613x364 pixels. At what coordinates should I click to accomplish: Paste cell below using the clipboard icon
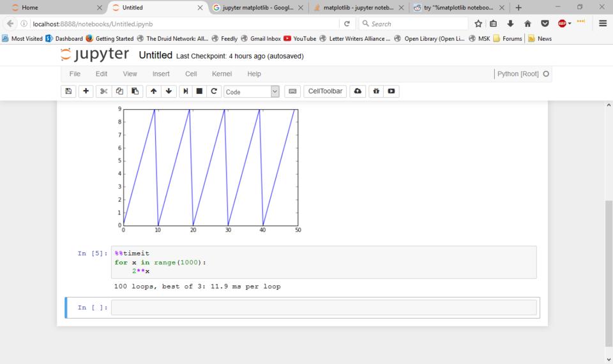tap(135, 91)
